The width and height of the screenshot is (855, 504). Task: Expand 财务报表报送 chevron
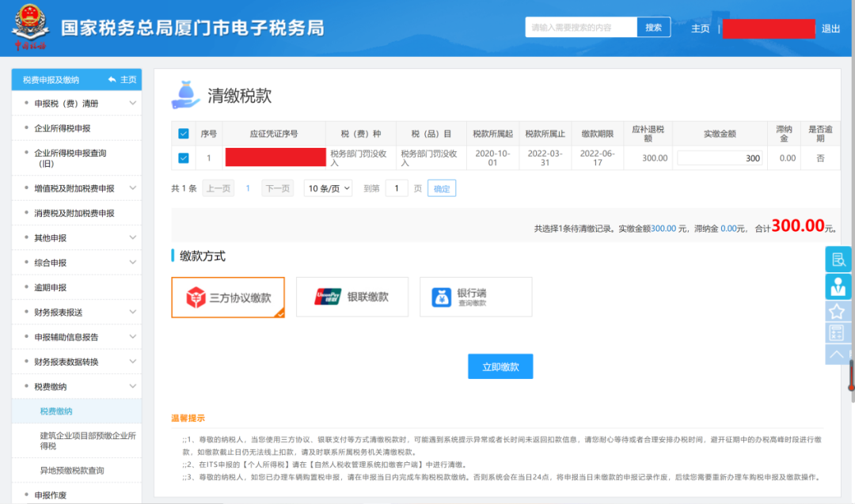point(132,312)
